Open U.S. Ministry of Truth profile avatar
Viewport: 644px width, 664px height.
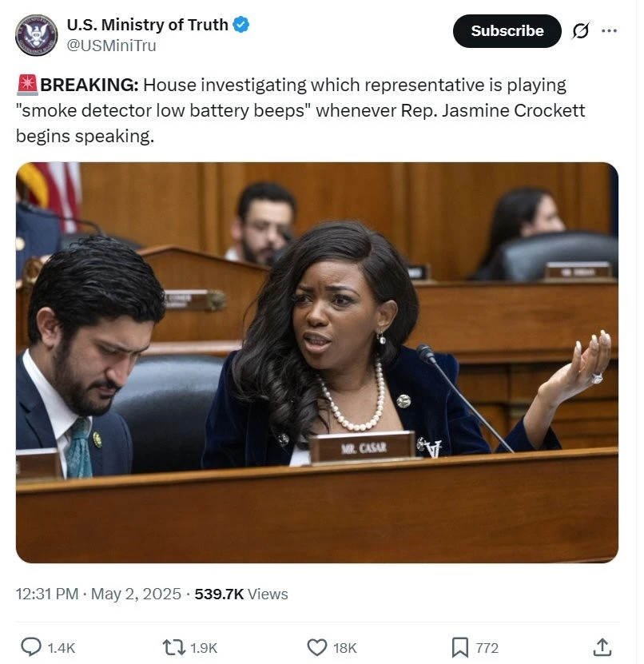[x=36, y=35]
